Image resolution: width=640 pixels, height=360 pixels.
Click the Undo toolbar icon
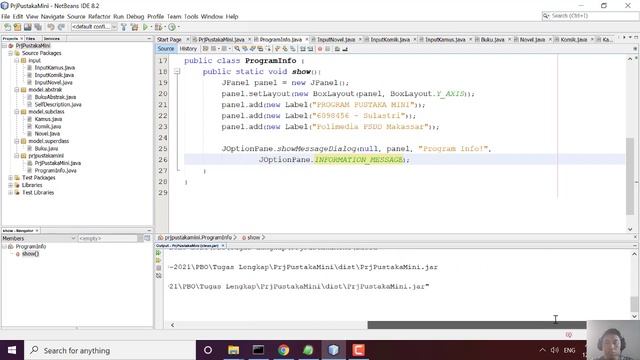pos(51,27)
